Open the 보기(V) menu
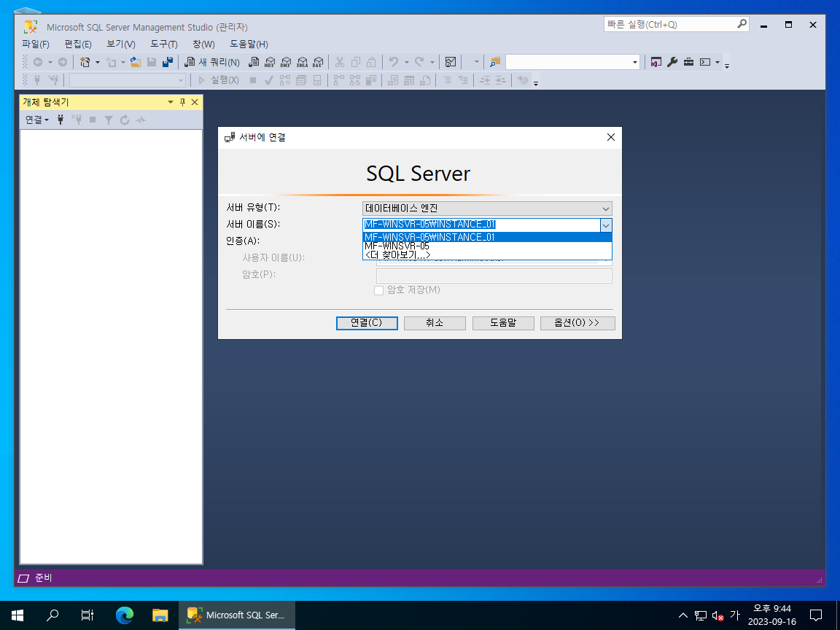Screen dimensions: 840x630 (120, 44)
